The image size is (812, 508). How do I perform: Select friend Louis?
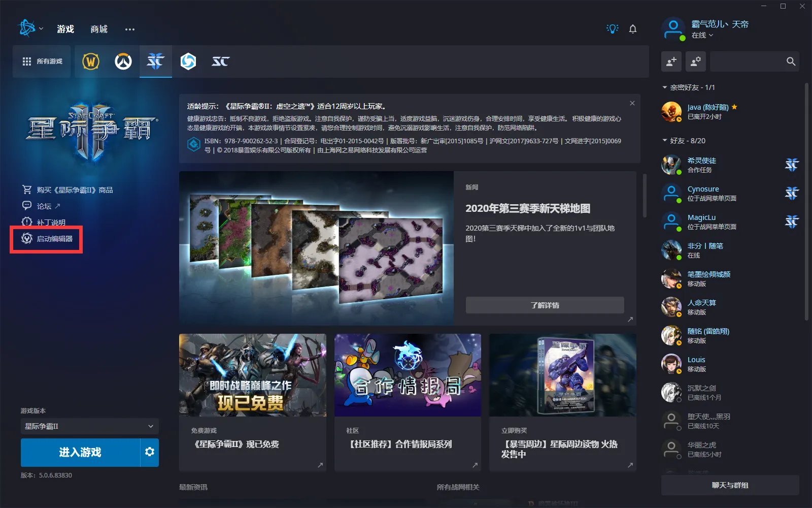pyautogui.click(x=729, y=364)
